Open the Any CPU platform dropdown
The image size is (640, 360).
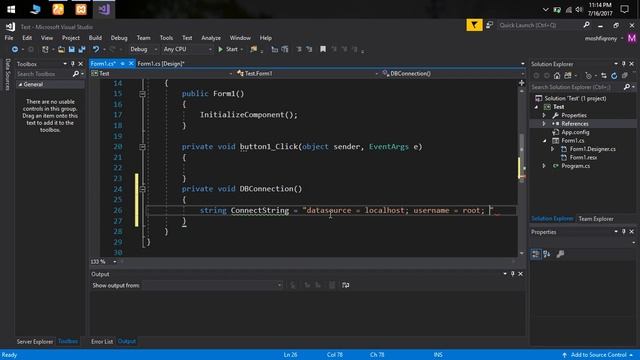(x=187, y=49)
